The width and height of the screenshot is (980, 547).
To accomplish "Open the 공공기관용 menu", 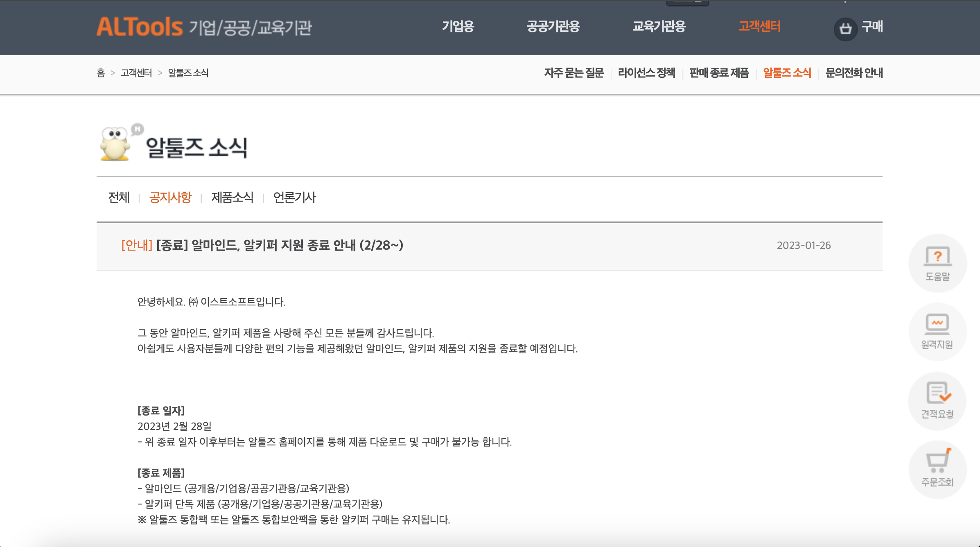I will 553,27.
